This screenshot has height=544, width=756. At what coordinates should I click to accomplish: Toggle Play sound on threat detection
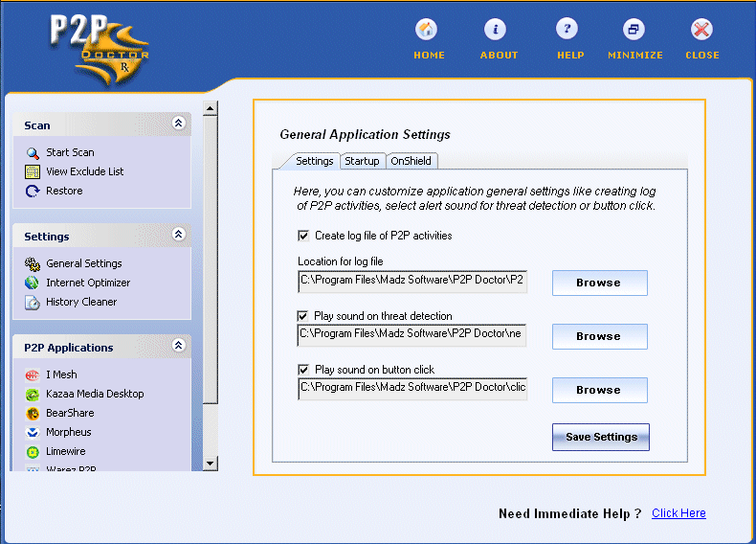[302, 316]
